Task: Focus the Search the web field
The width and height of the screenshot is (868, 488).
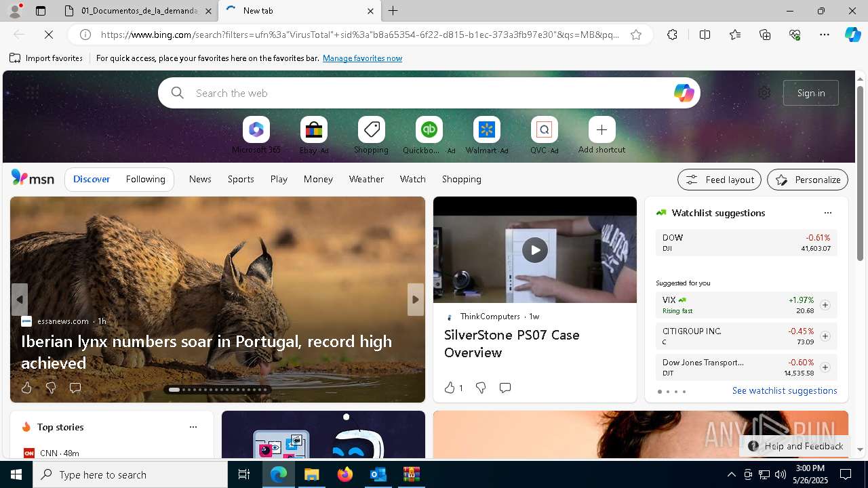Action: [x=429, y=93]
